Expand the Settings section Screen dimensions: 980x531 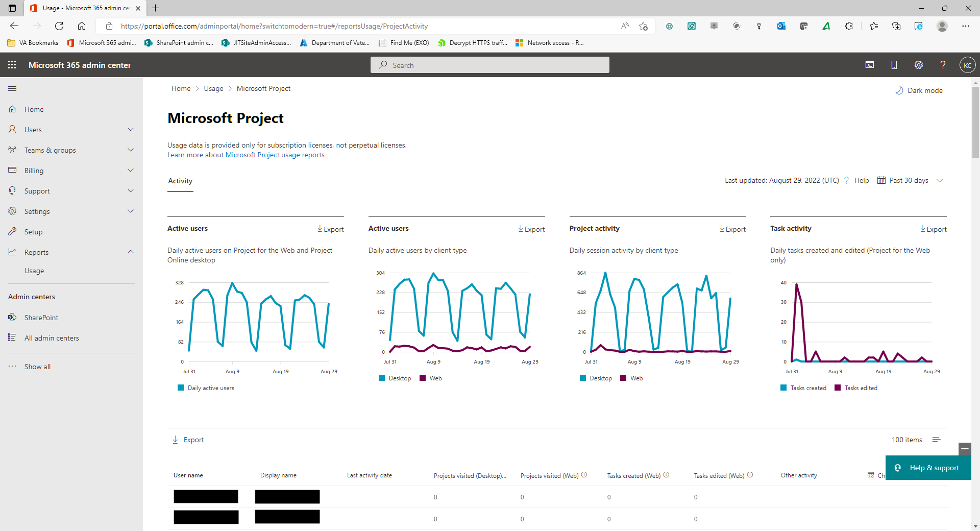pos(71,211)
